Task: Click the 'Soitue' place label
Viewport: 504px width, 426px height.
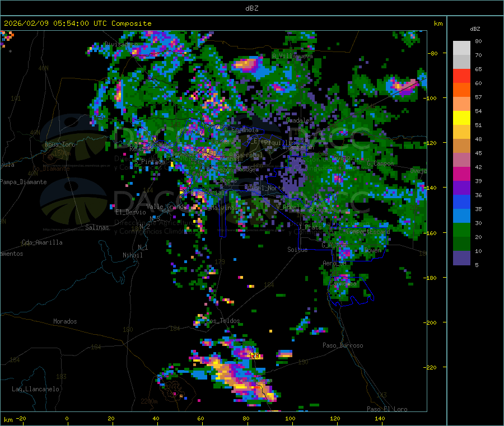Action: tap(297, 250)
